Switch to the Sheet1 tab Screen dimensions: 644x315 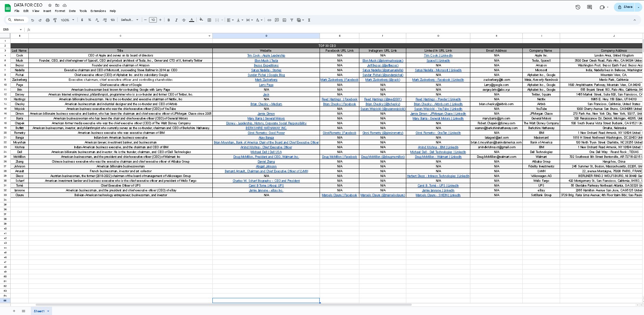click(39, 311)
